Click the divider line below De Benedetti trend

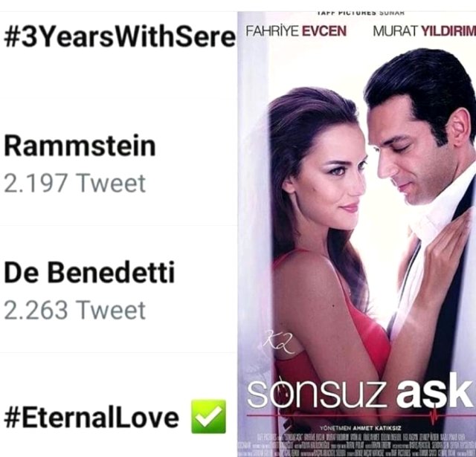tap(118, 352)
